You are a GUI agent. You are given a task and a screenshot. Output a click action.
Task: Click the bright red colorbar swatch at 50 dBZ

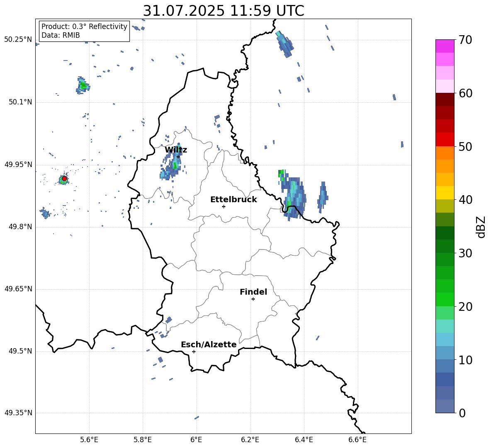coord(445,140)
